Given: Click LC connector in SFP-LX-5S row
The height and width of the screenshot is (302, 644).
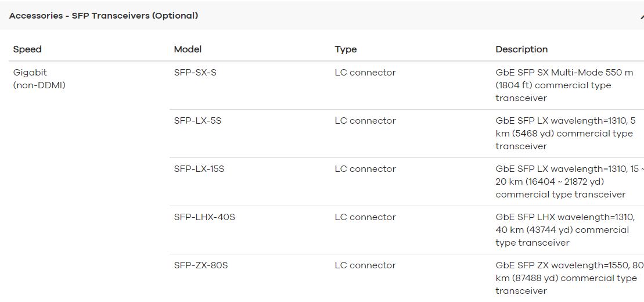Looking at the screenshot, I should click(x=365, y=121).
